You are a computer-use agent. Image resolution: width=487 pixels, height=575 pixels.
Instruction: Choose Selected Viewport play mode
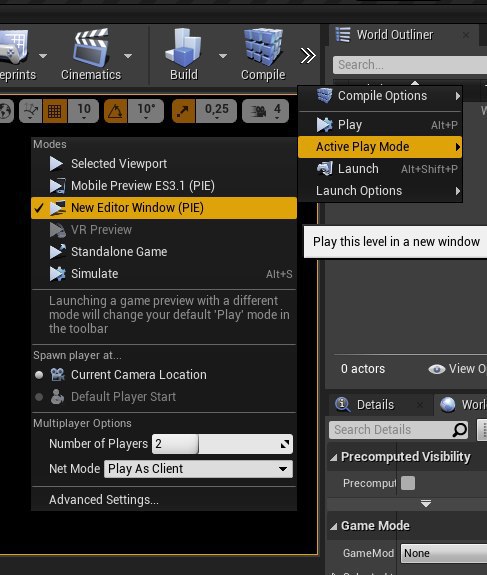pos(164,164)
